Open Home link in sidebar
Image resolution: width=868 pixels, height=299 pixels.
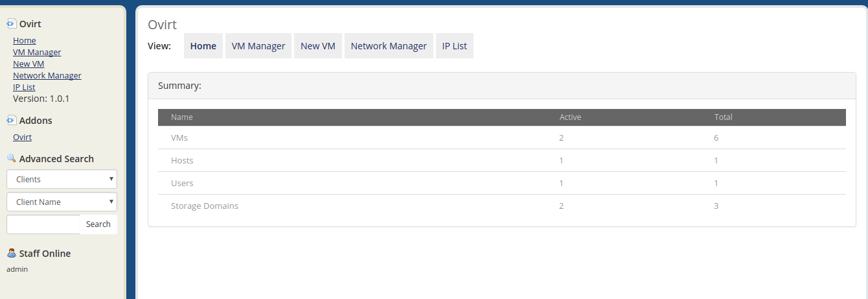[25, 40]
